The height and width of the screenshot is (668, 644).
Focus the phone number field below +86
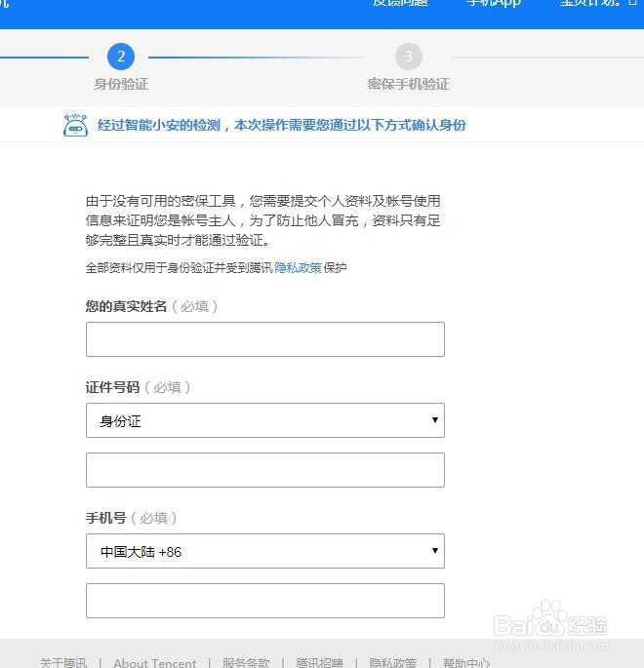(x=265, y=601)
